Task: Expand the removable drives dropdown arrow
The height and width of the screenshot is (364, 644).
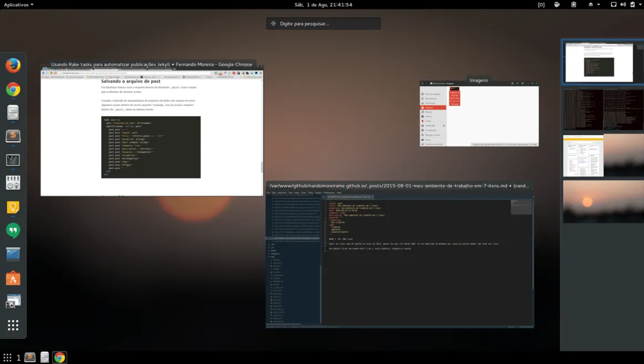Action: (x=599, y=4)
